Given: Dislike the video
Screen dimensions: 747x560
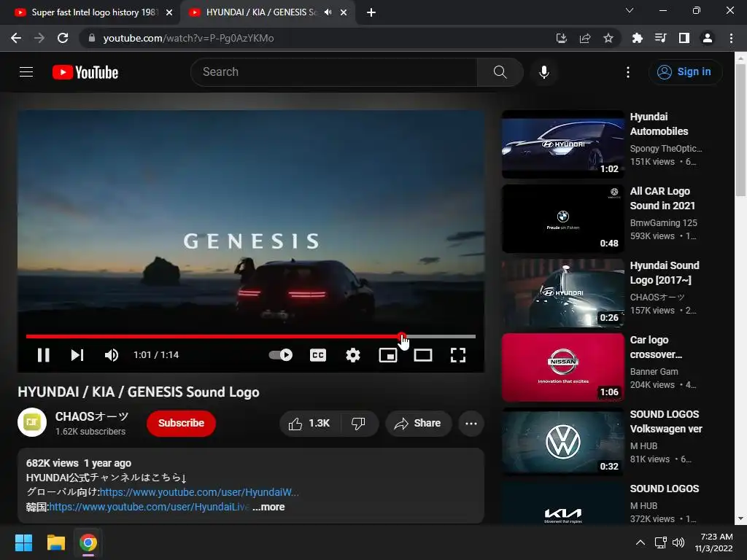Looking at the screenshot, I should [x=358, y=423].
